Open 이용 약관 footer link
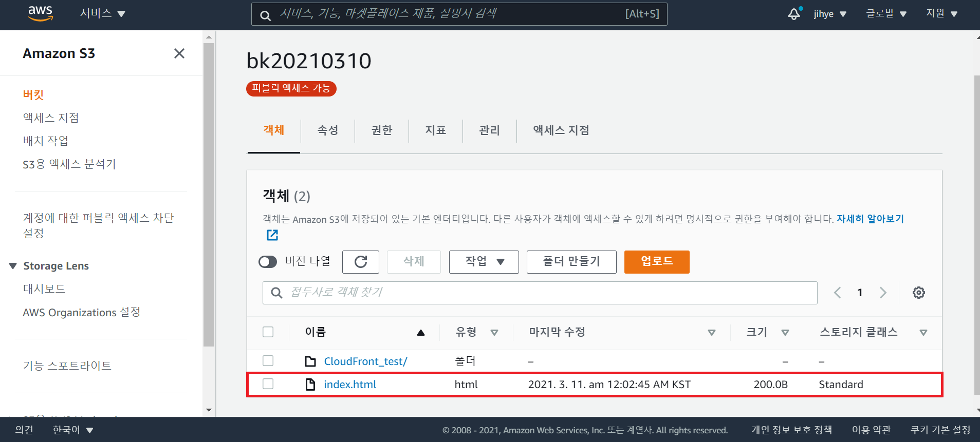 (x=871, y=430)
